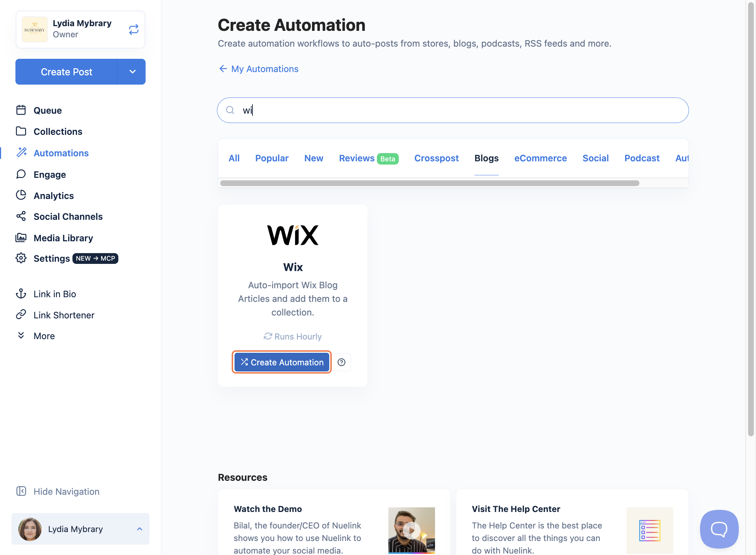The width and height of the screenshot is (756, 555).
Task: Open the Help Center thumbnail image
Action: (x=649, y=530)
